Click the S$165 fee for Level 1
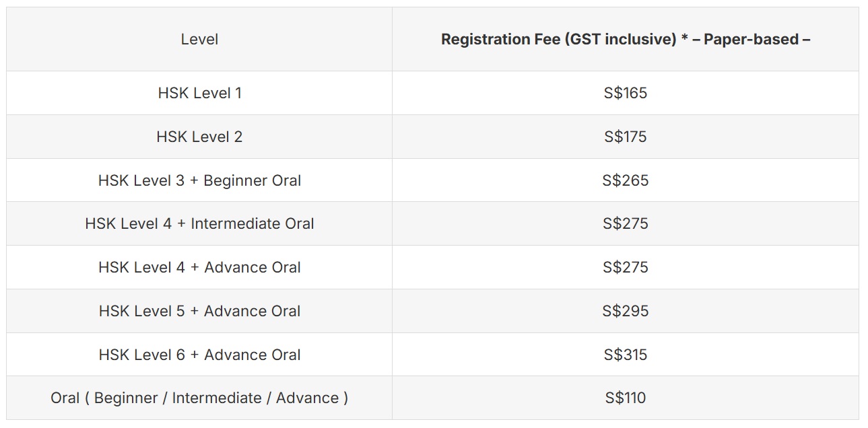Viewport: 868px width, 428px height. click(625, 94)
